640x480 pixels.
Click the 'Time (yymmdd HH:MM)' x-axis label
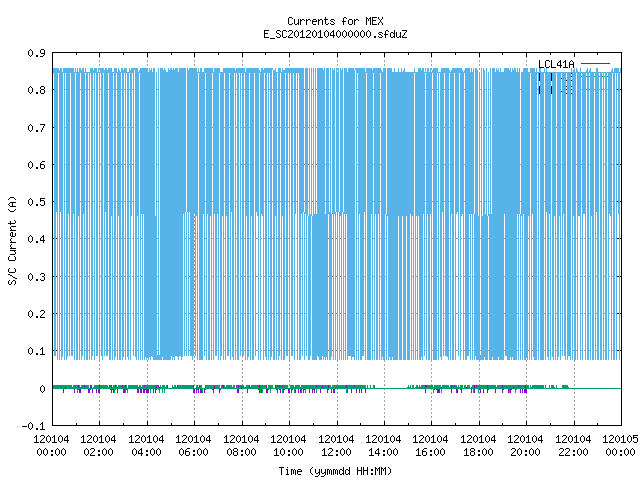[335, 471]
